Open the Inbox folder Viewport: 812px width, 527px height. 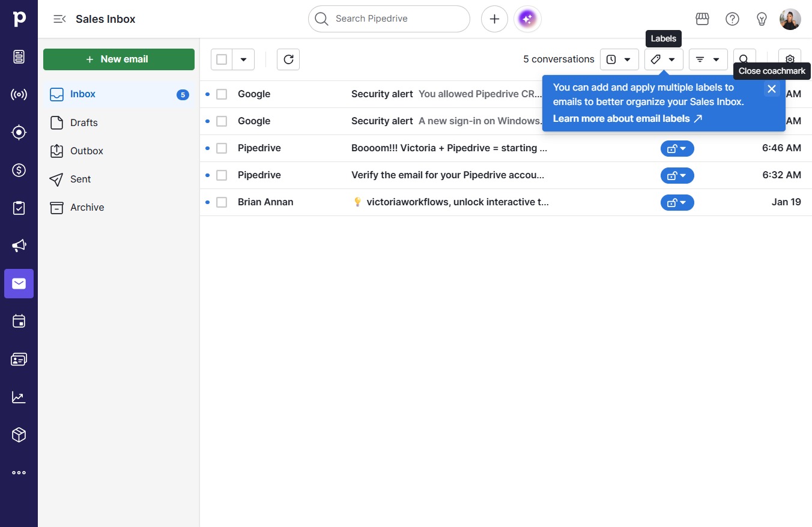pos(119,94)
